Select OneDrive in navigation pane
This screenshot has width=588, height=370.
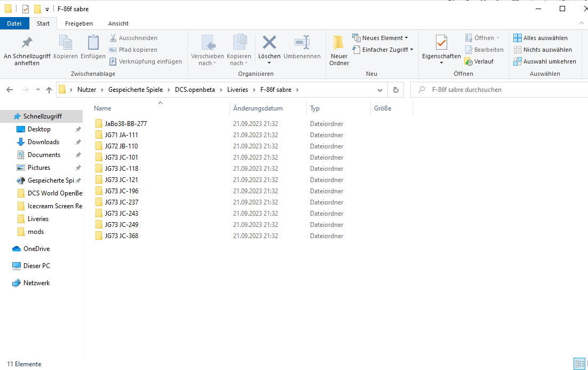pos(36,248)
